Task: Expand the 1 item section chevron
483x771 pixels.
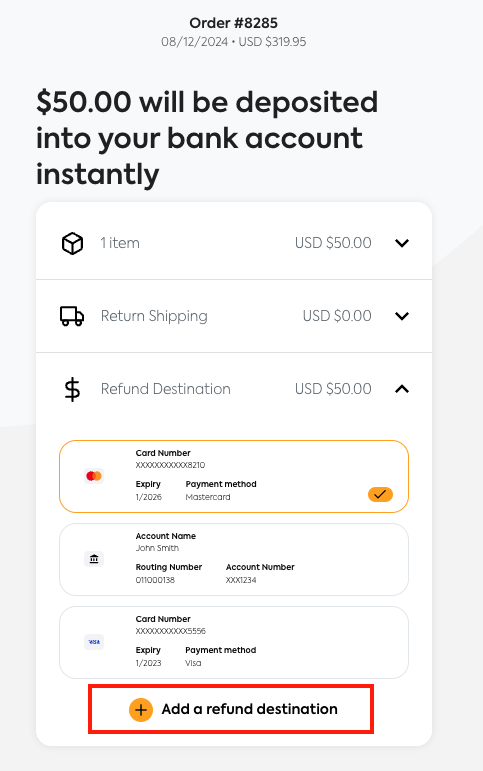Action: (402, 243)
